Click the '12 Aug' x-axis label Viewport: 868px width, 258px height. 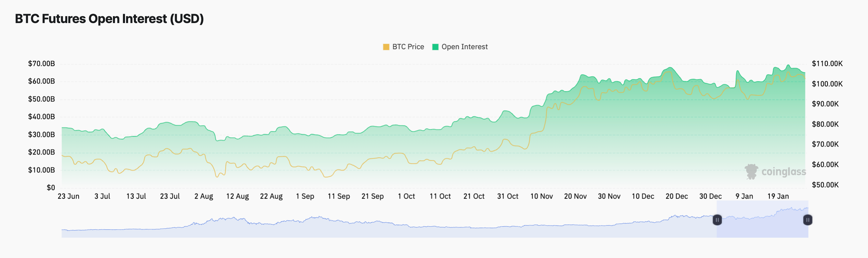click(x=237, y=196)
